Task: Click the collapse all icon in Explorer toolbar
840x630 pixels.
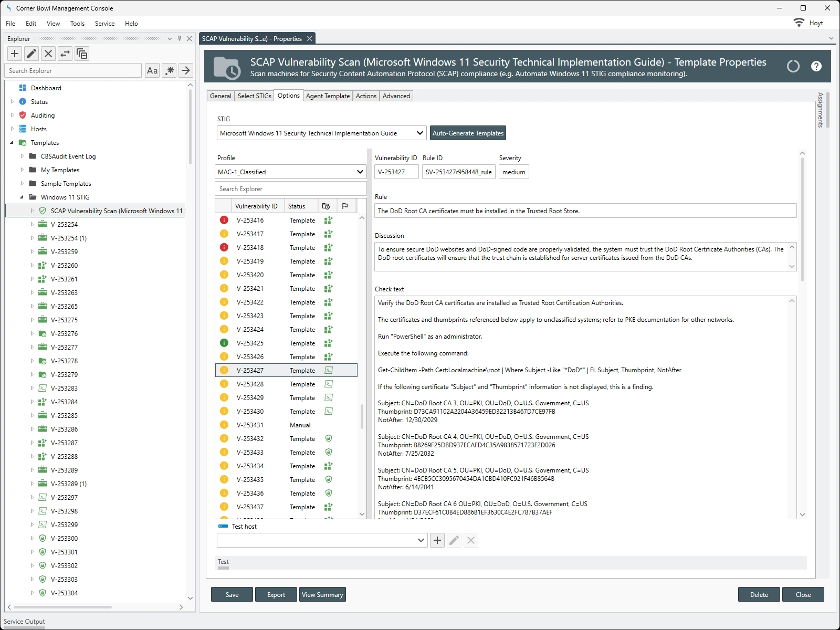Action: pyautogui.click(x=82, y=54)
